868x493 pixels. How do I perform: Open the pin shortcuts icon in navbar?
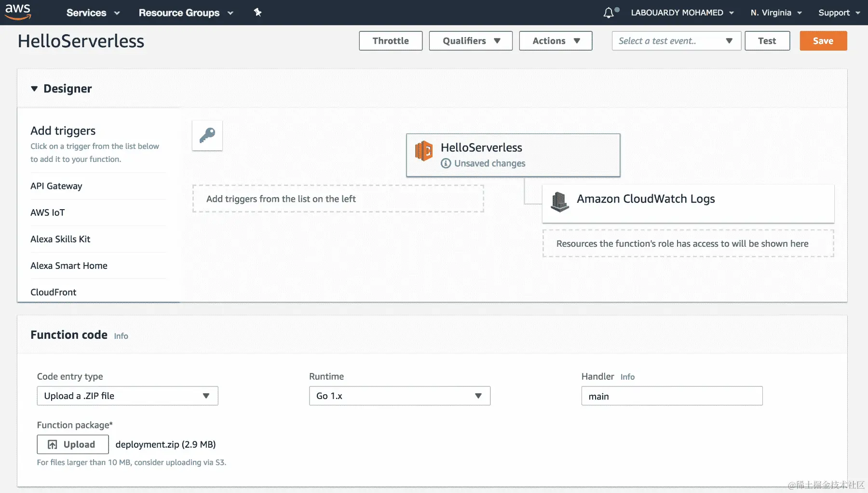[258, 13]
